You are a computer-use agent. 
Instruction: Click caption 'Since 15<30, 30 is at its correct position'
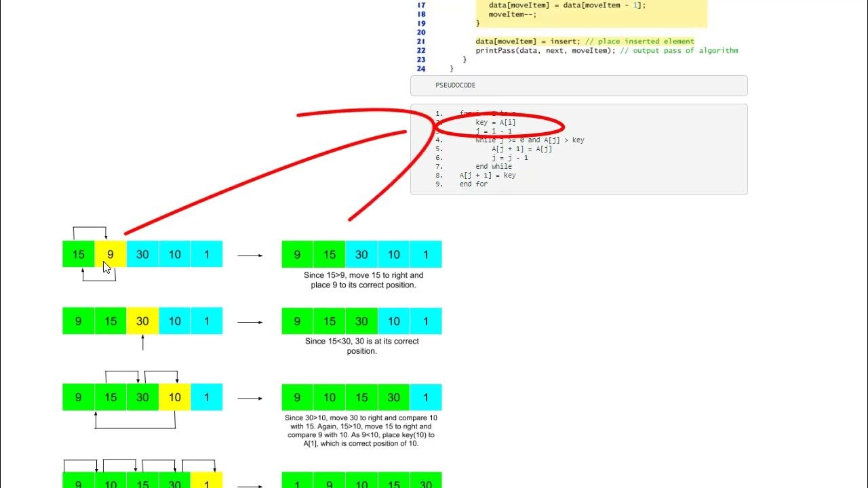(362, 346)
